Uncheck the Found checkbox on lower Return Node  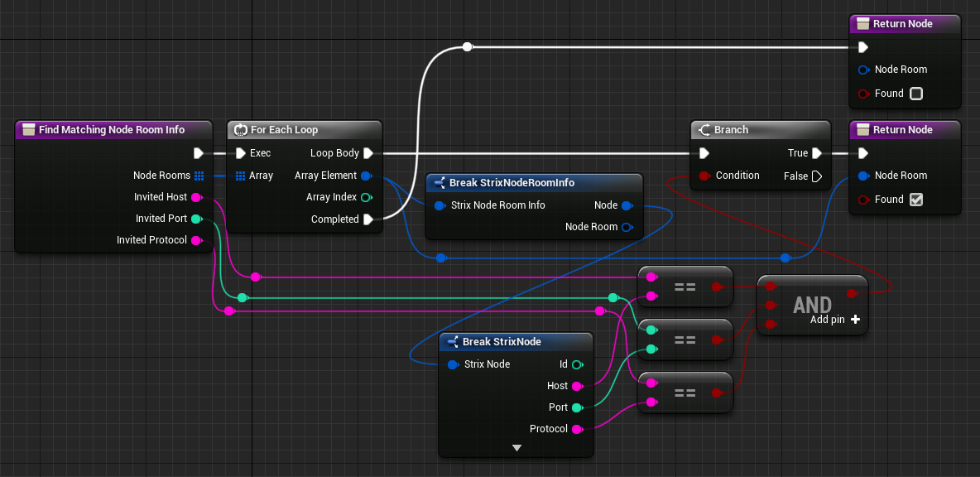[x=916, y=200]
